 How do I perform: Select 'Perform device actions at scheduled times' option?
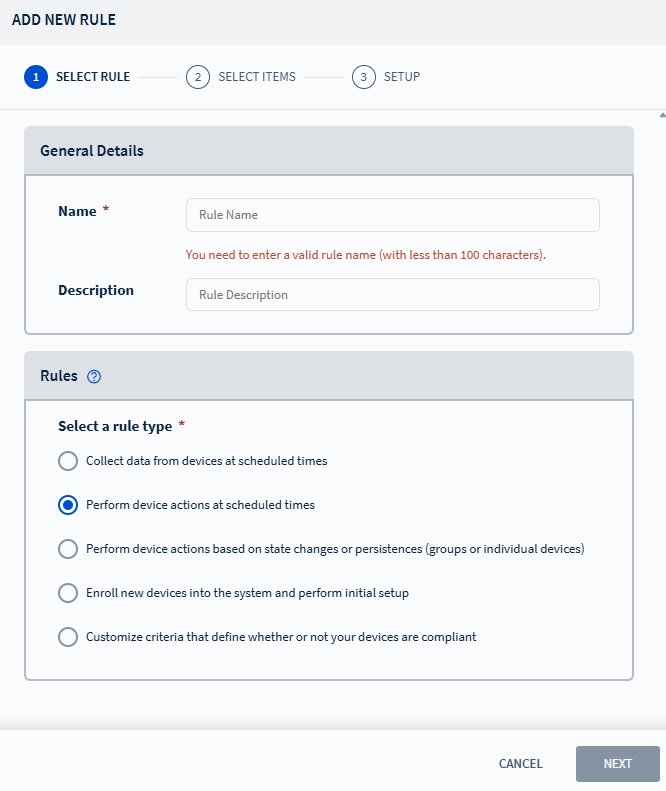pyautogui.click(x=68, y=505)
